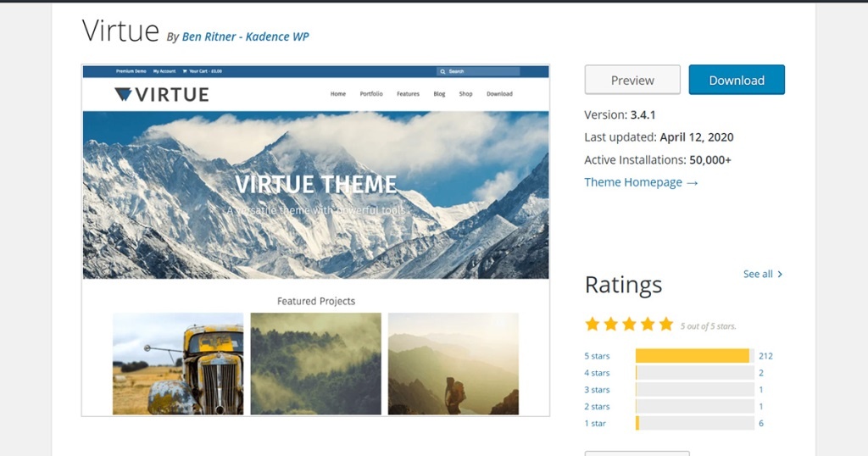Screen dimensions: 868x456
Task: Filter reviews by 3 stars
Action: click(597, 390)
